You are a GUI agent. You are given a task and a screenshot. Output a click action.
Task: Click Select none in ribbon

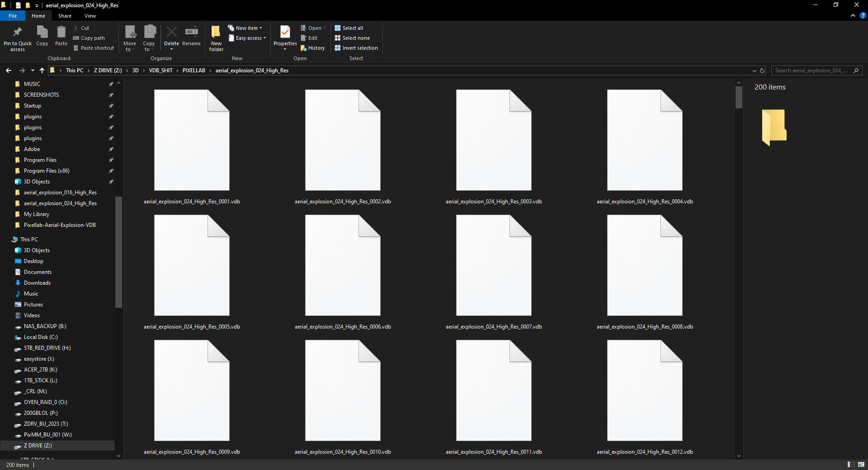[352, 38]
